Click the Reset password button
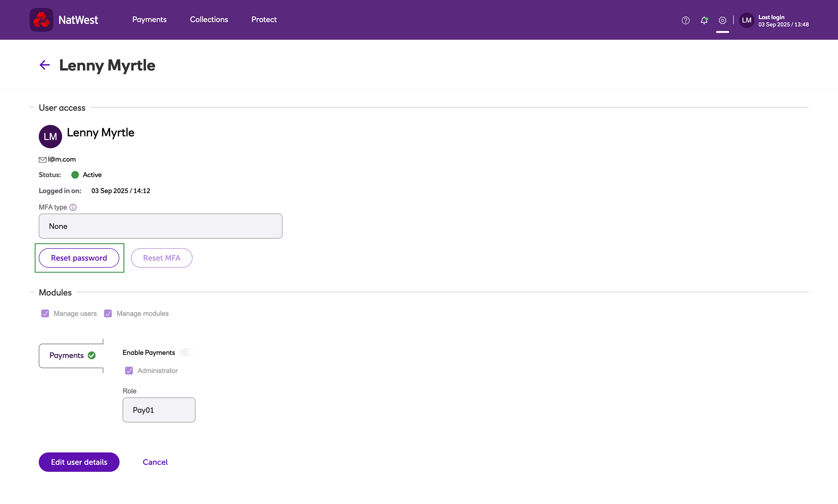 pyautogui.click(x=79, y=258)
